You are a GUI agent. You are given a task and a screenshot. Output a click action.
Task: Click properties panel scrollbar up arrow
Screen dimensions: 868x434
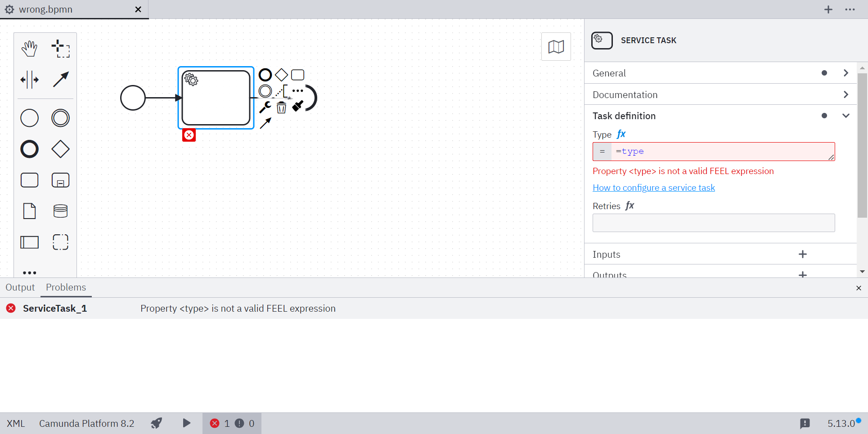click(x=862, y=68)
